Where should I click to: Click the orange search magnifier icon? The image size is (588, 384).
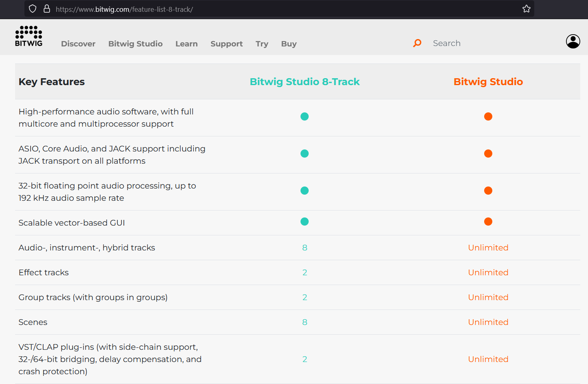[x=417, y=43]
